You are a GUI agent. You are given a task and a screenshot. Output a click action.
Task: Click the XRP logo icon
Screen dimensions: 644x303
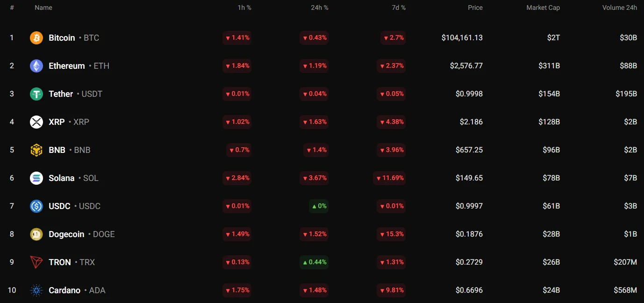[x=36, y=122]
